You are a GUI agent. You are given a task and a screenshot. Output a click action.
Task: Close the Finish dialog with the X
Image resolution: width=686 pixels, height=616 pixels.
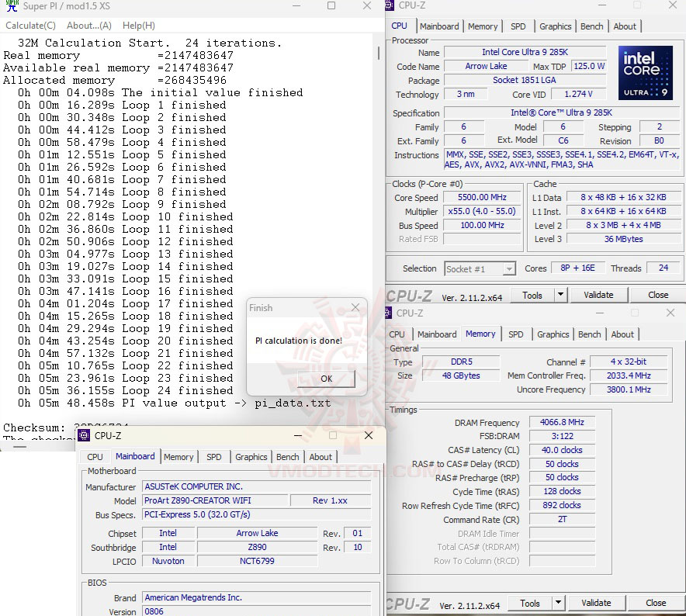coord(355,307)
